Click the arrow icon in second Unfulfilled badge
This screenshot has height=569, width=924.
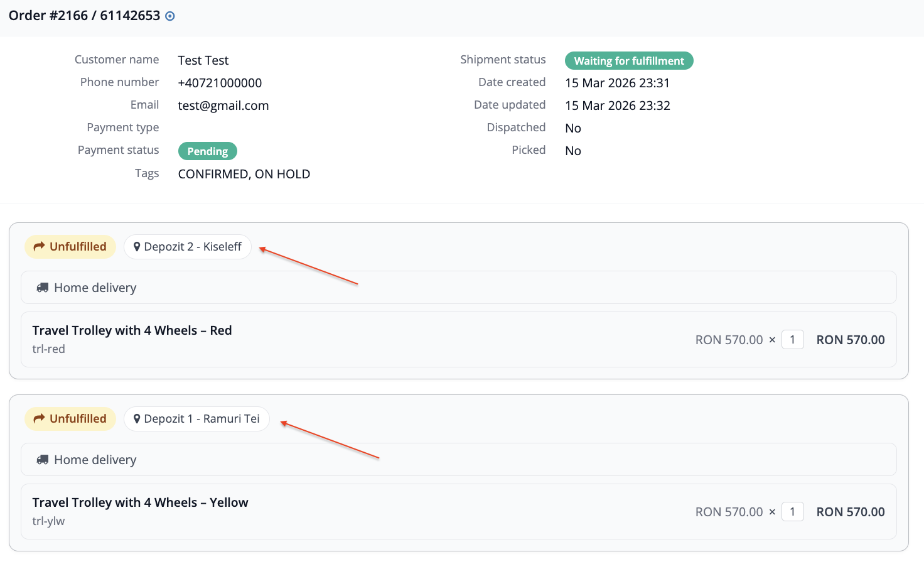(39, 418)
